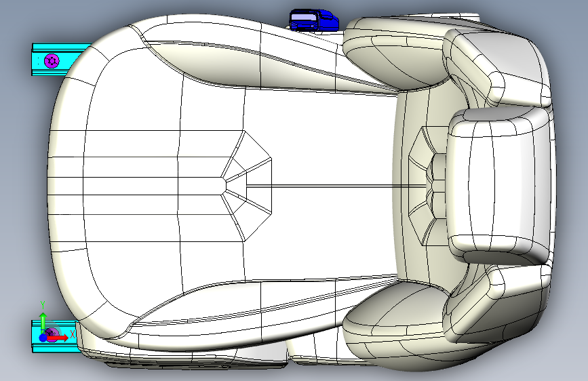
Task: Click the red X axis arrow of triad
Action: click(x=58, y=338)
